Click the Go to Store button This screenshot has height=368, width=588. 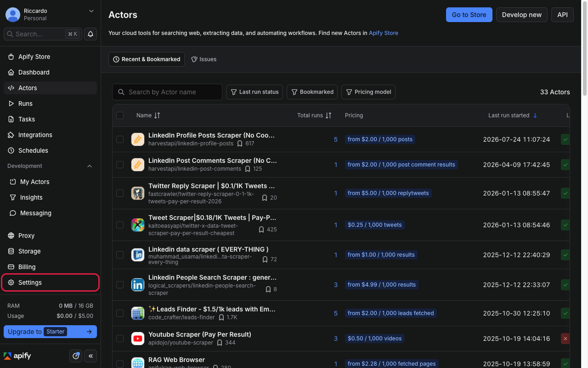tap(469, 15)
